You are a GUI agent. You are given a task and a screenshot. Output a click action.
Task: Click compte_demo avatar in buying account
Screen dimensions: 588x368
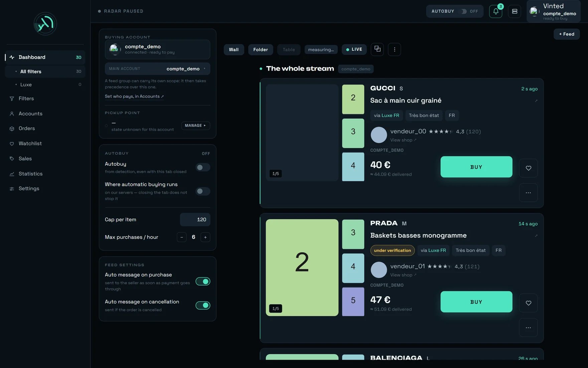click(115, 50)
